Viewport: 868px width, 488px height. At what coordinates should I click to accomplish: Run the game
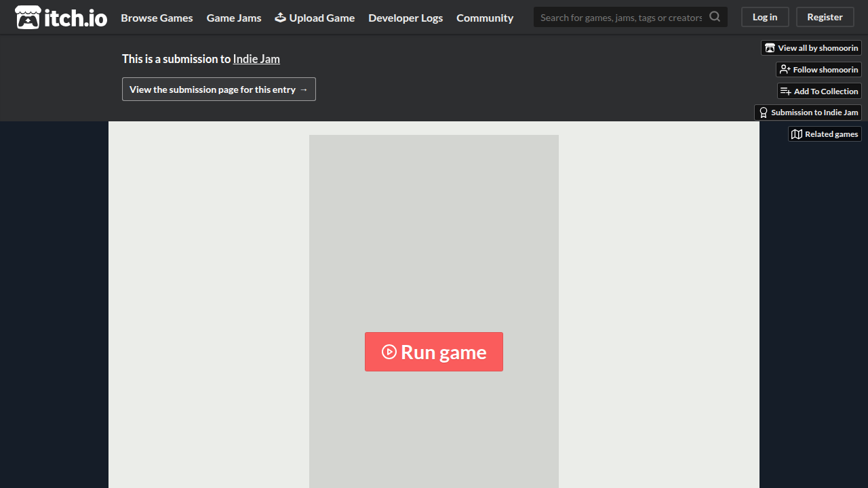[434, 352]
